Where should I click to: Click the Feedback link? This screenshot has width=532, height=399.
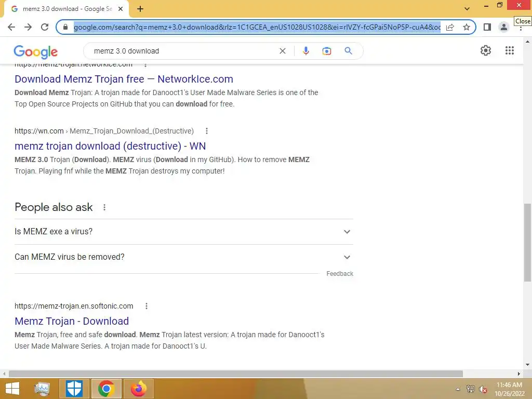[x=340, y=274]
